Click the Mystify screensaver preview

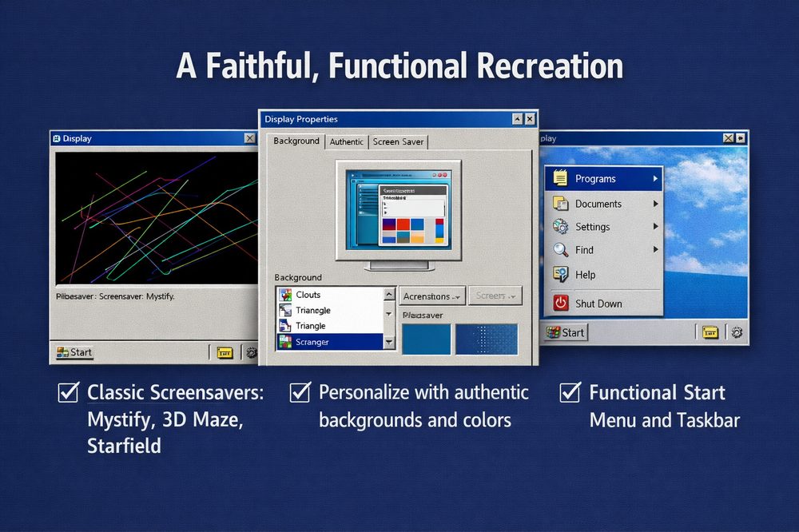point(157,218)
